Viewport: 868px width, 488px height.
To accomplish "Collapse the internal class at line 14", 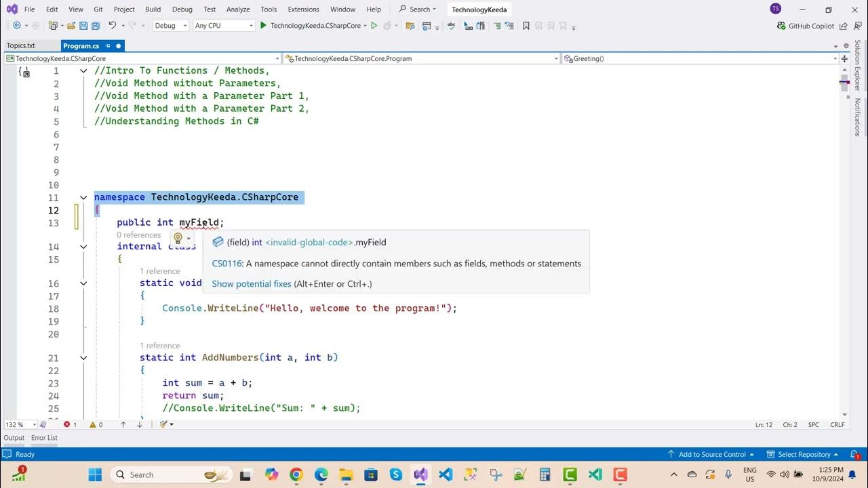I will [83, 247].
